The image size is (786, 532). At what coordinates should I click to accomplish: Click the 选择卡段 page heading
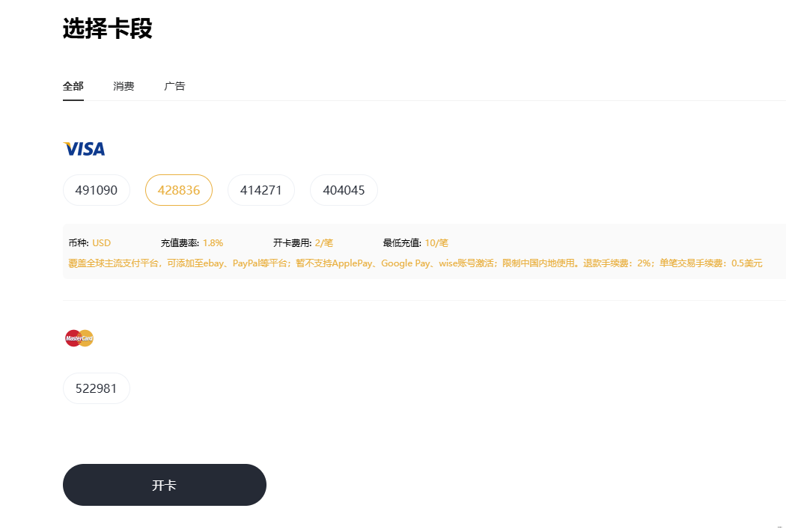108,28
